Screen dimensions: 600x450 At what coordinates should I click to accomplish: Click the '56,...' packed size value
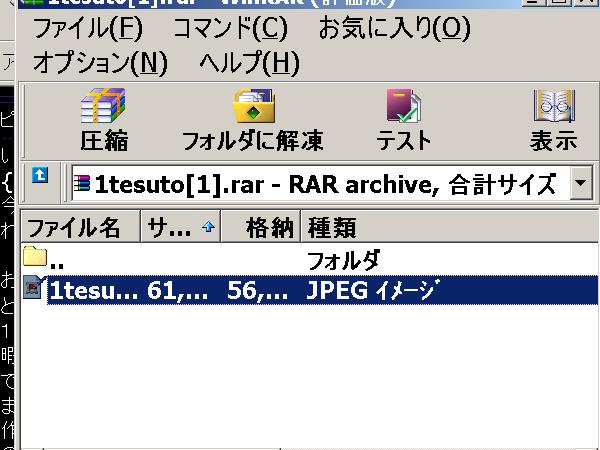coord(257,290)
